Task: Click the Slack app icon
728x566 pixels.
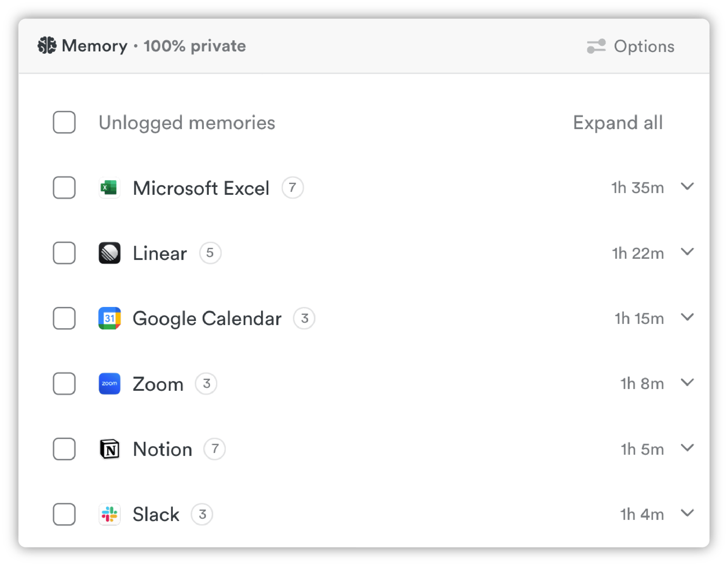Action: [109, 514]
